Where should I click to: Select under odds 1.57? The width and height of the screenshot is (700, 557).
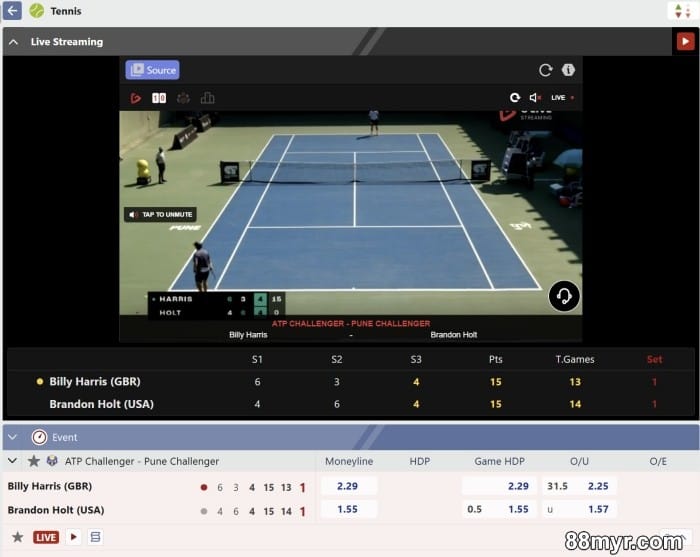[579, 509]
